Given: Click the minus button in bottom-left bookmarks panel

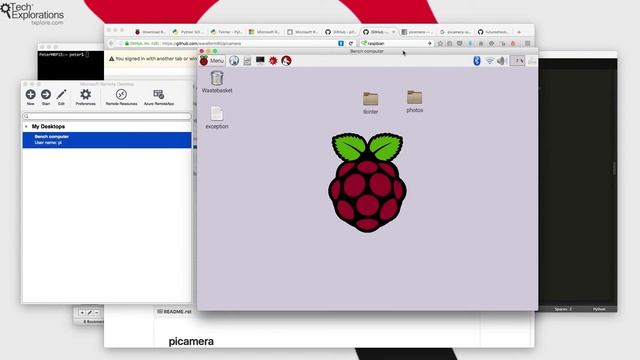Looking at the screenshot, I should (x=97, y=312).
